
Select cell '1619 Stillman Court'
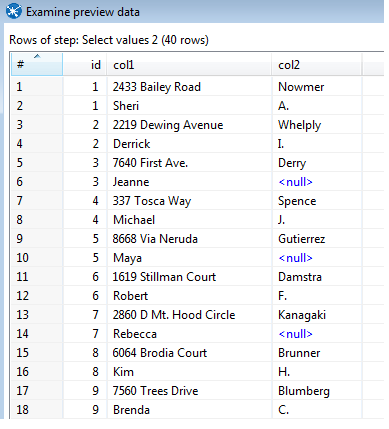(x=189, y=277)
